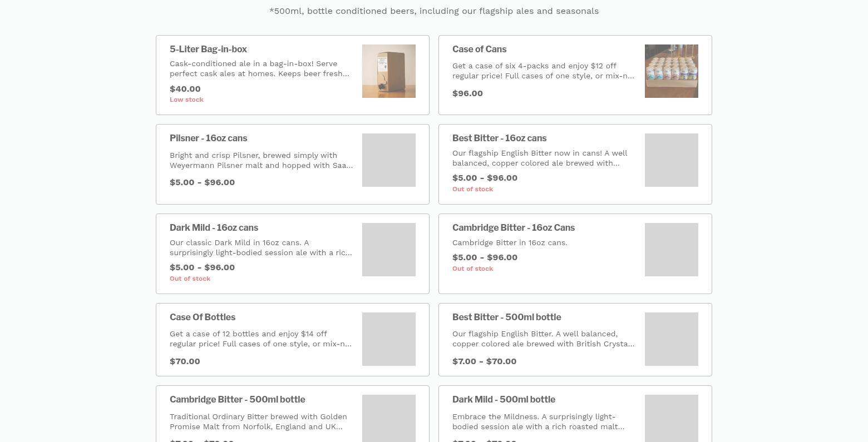Viewport: 868px width, 442px height.
Task: Click "Out of stock" under Dark Mild 16oz cans
Action: click(x=190, y=279)
